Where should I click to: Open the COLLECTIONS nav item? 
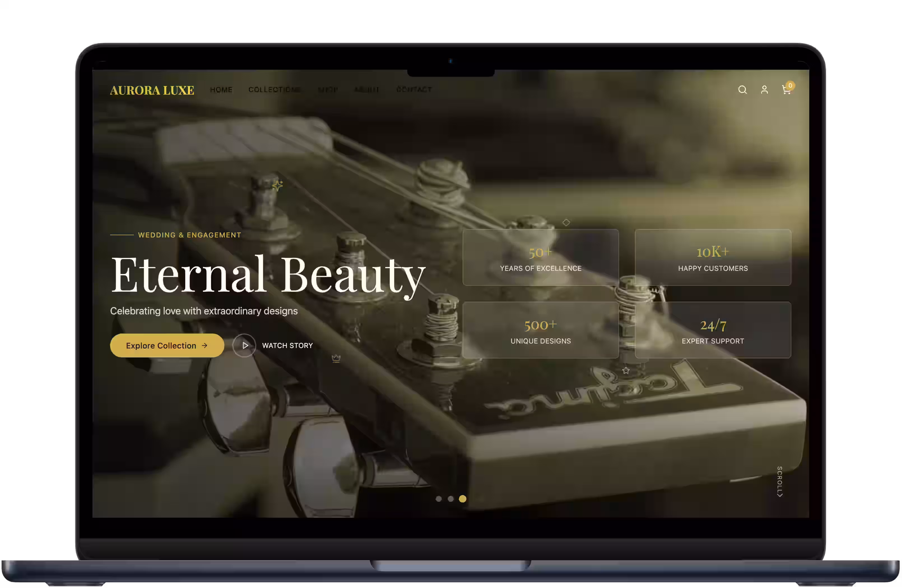point(275,90)
